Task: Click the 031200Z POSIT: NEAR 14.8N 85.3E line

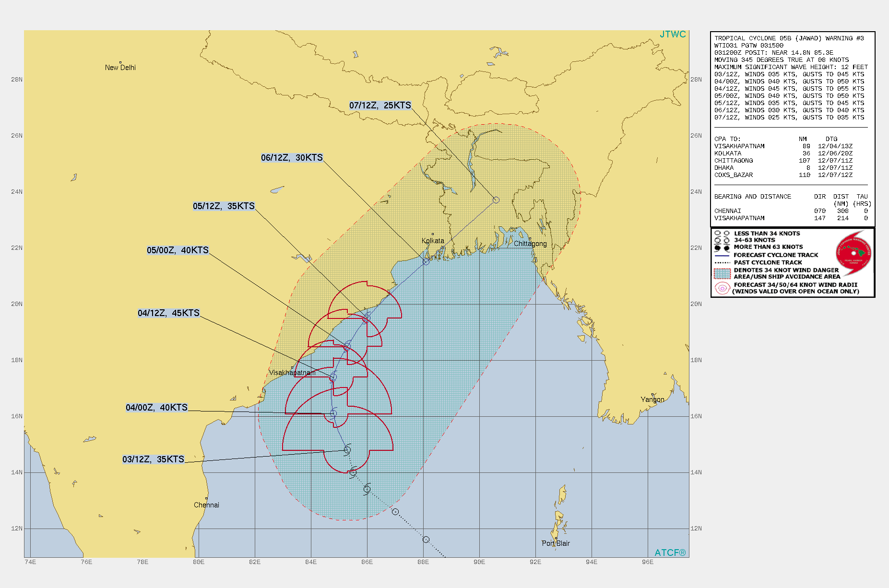Action: point(773,53)
